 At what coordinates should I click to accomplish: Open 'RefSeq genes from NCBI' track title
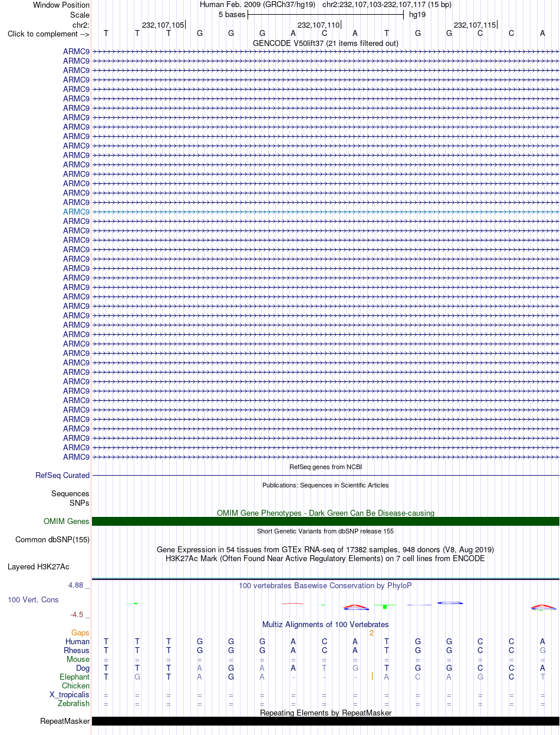pyautogui.click(x=325, y=467)
